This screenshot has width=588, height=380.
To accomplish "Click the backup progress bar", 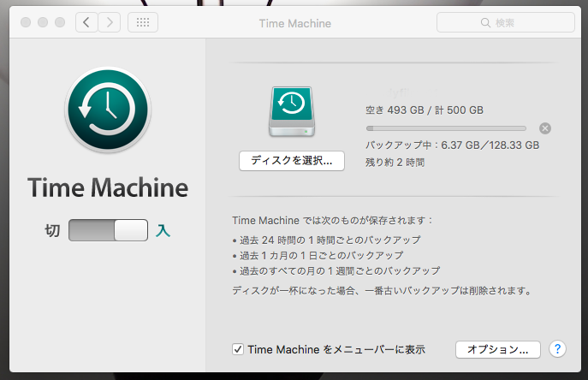I will pos(446,128).
